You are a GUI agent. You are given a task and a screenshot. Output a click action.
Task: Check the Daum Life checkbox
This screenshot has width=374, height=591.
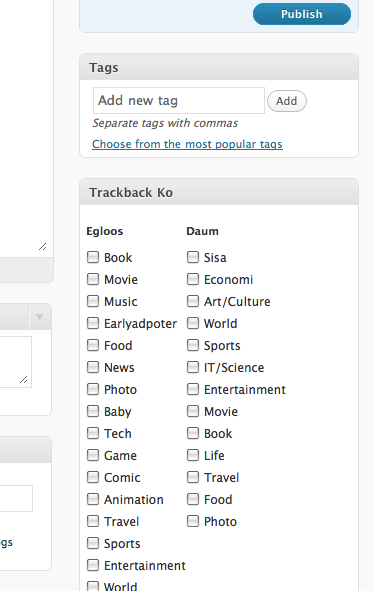193,455
